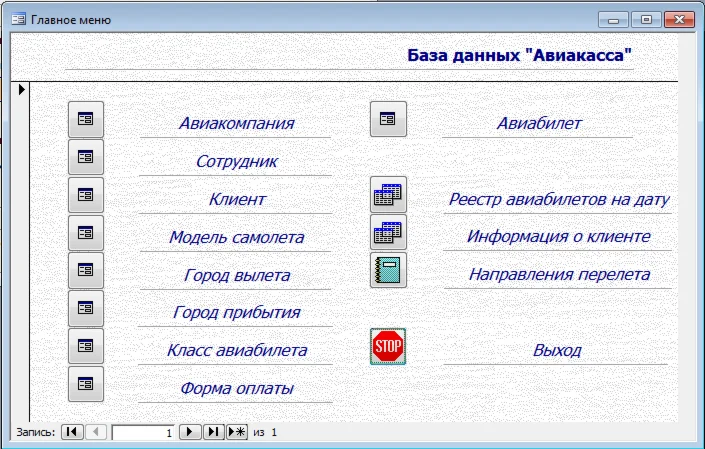Open the Город прибытия form button
Screen dimensions: 705x449
86,308
